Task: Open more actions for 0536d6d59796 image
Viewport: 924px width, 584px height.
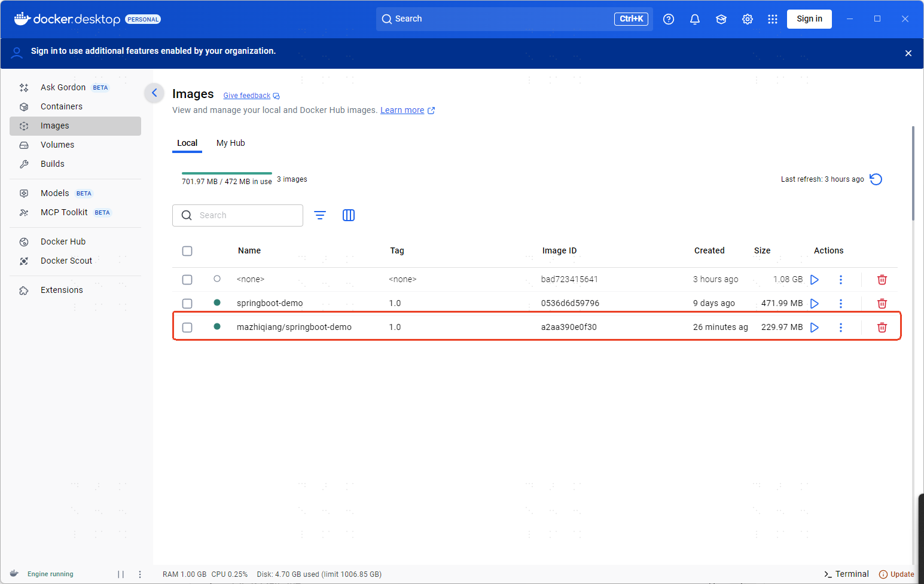Action: pyautogui.click(x=841, y=304)
